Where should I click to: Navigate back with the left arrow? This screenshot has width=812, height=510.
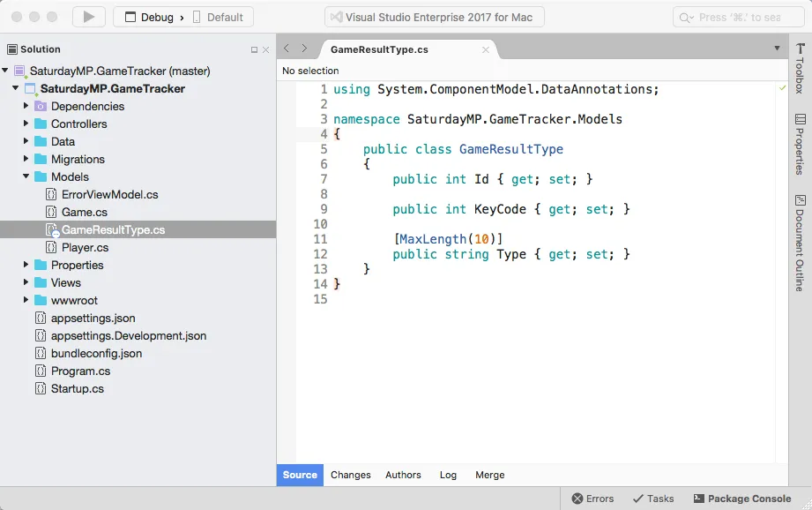287,49
